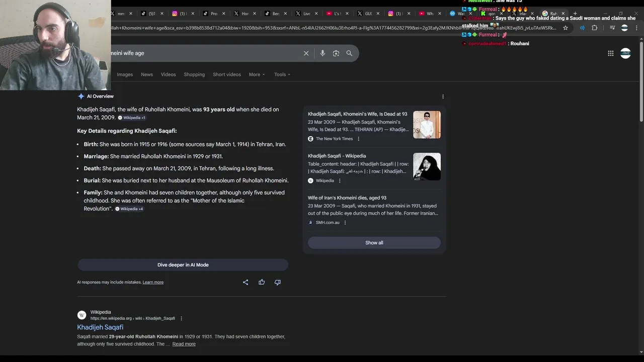Click 'Read more' in Wikipedia snippet

coord(184,344)
